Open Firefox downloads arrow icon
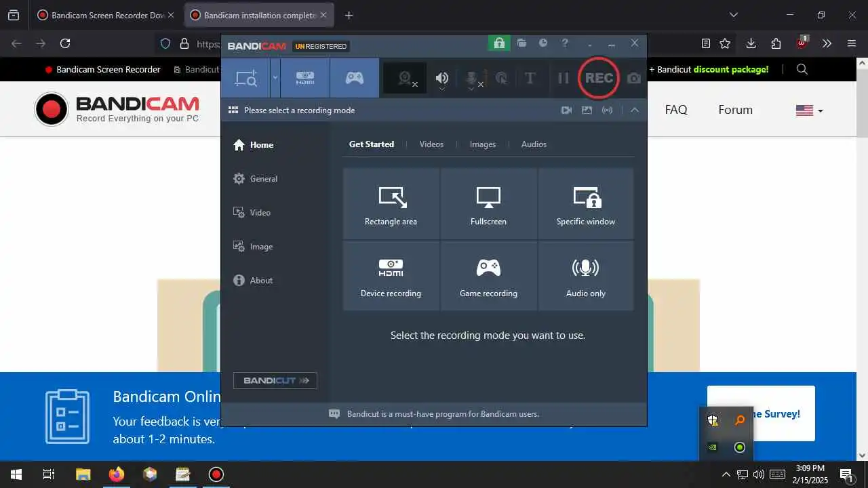 (x=751, y=43)
